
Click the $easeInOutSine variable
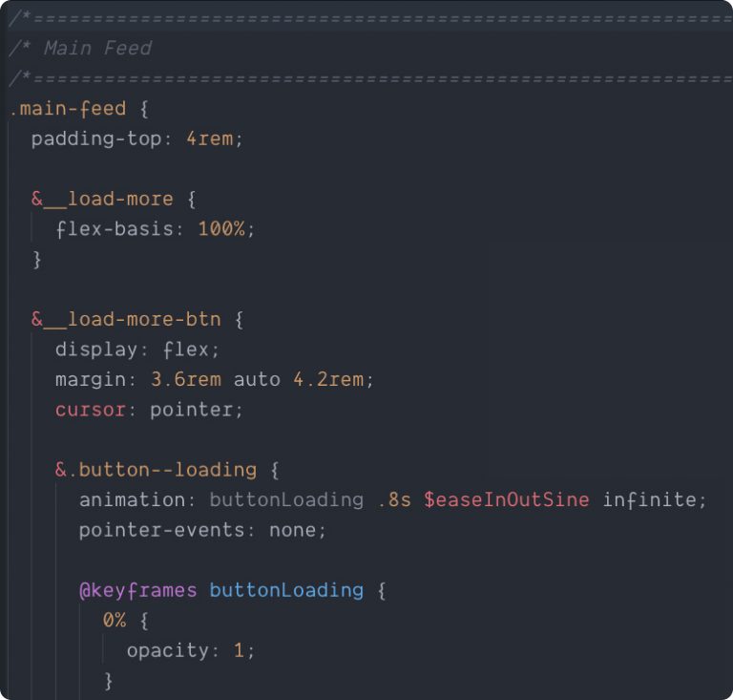(507, 499)
